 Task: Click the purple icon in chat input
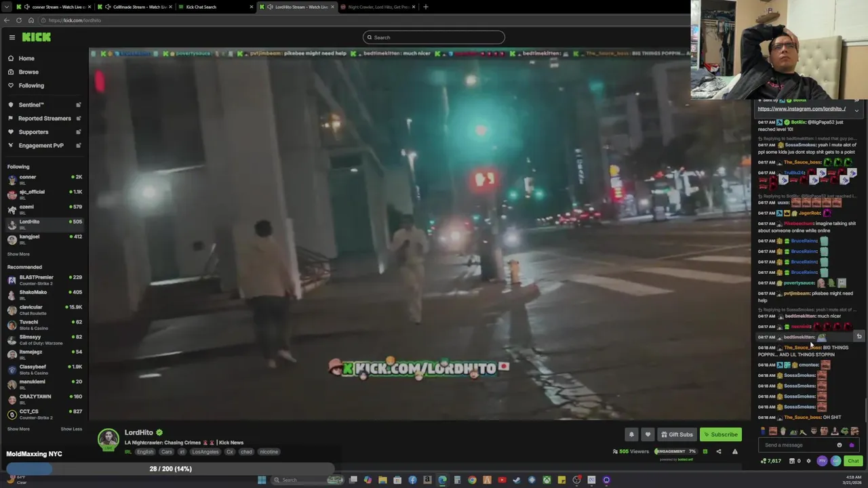pyautogui.click(x=851, y=445)
